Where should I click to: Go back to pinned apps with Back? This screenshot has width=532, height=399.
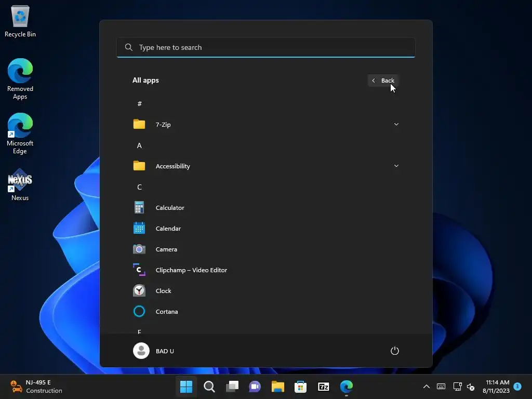click(383, 81)
